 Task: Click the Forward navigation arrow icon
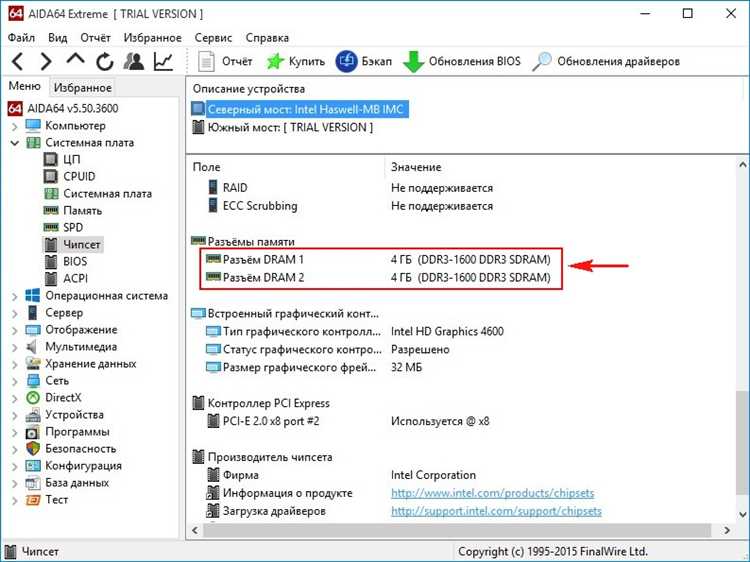tap(46, 62)
